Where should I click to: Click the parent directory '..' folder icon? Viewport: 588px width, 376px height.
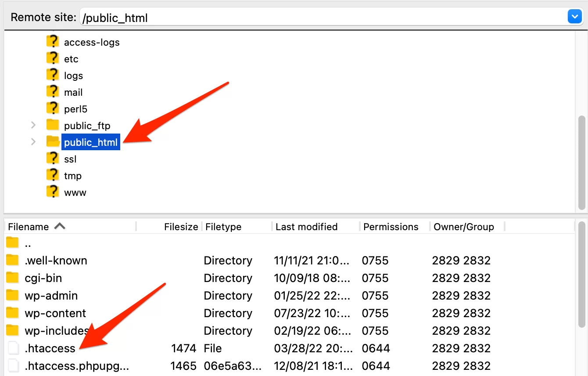[x=13, y=242]
